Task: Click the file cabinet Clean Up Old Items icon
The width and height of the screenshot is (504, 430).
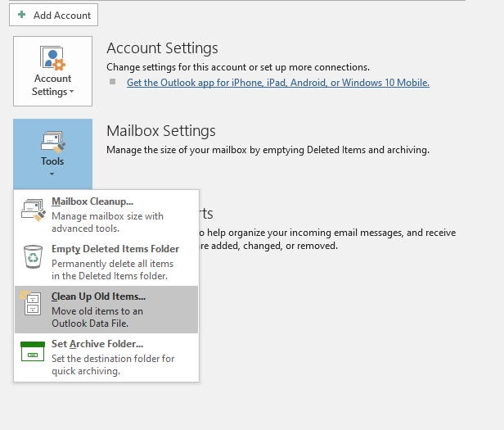Action: point(31,304)
